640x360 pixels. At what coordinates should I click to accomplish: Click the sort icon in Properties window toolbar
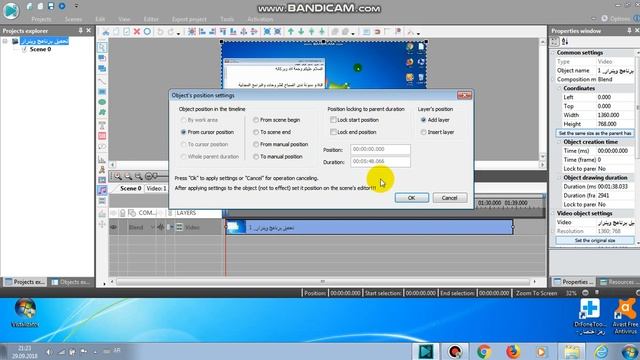point(565,41)
